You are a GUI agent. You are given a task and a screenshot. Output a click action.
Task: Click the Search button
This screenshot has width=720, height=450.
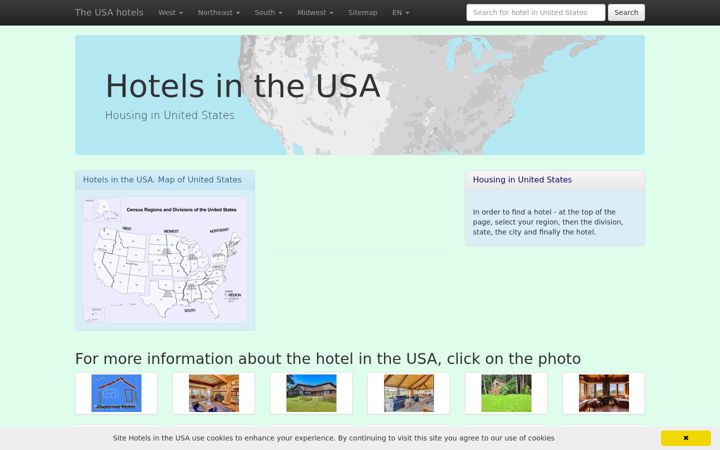coord(626,12)
